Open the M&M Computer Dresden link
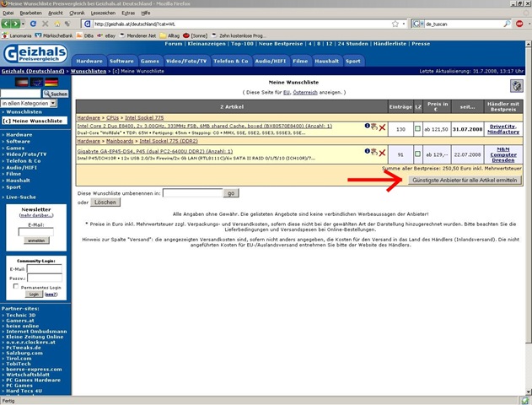This screenshot has width=532, height=405. coord(503,154)
